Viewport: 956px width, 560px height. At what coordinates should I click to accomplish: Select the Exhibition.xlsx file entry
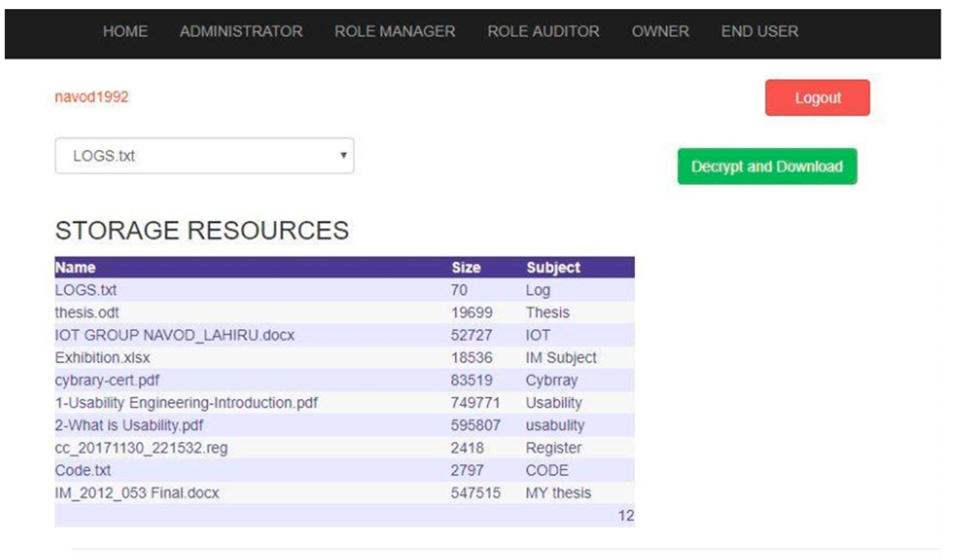102,358
